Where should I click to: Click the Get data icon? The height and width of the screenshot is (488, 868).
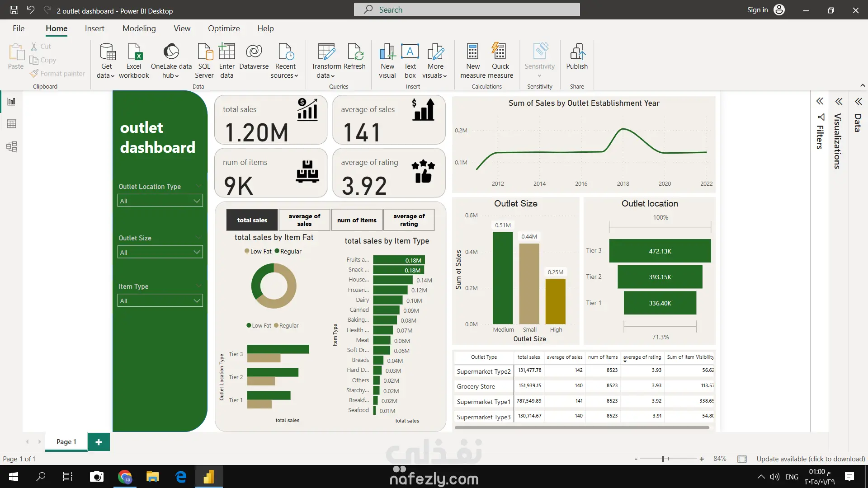point(107,52)
